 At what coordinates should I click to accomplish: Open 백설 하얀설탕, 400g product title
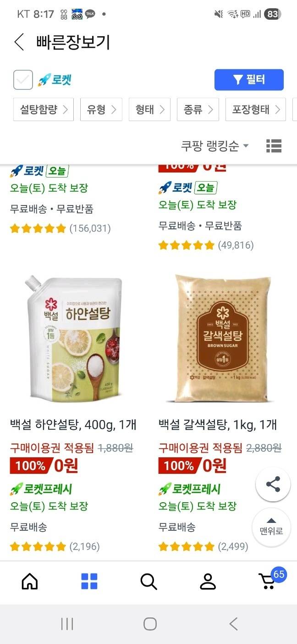pyautogui.click(x=73, y=425)
